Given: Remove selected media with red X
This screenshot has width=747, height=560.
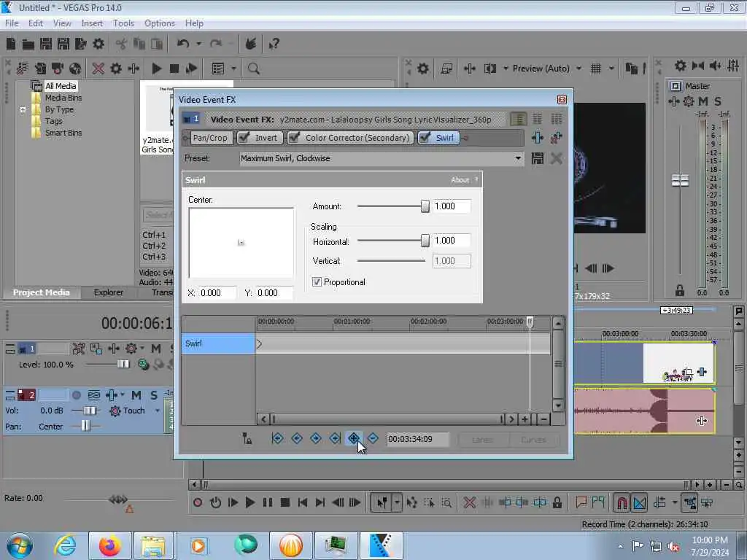Looking at the screenshot, I should [x=98, y=69].
